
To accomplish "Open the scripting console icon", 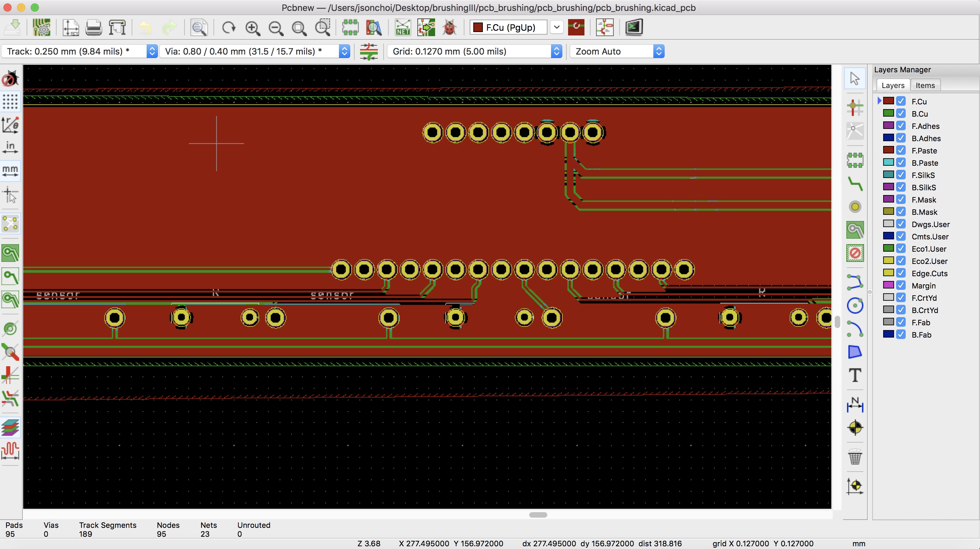I will tap(634, 27).
